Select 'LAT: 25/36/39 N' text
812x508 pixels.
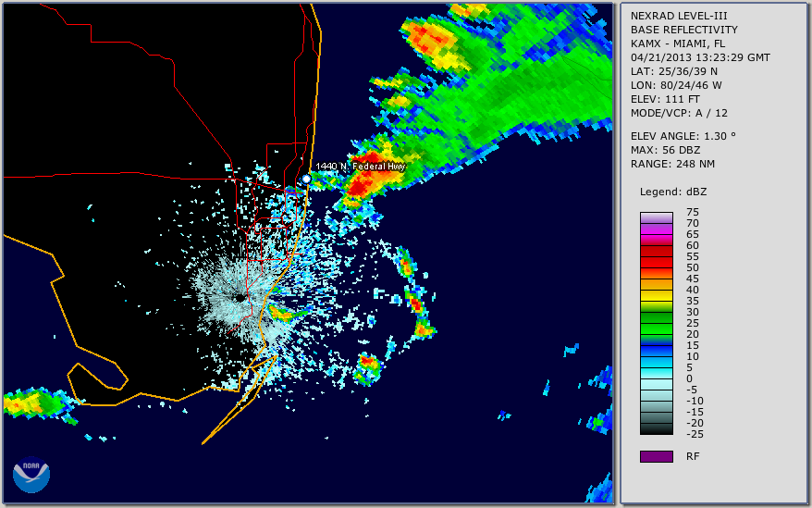pos(673,71)
